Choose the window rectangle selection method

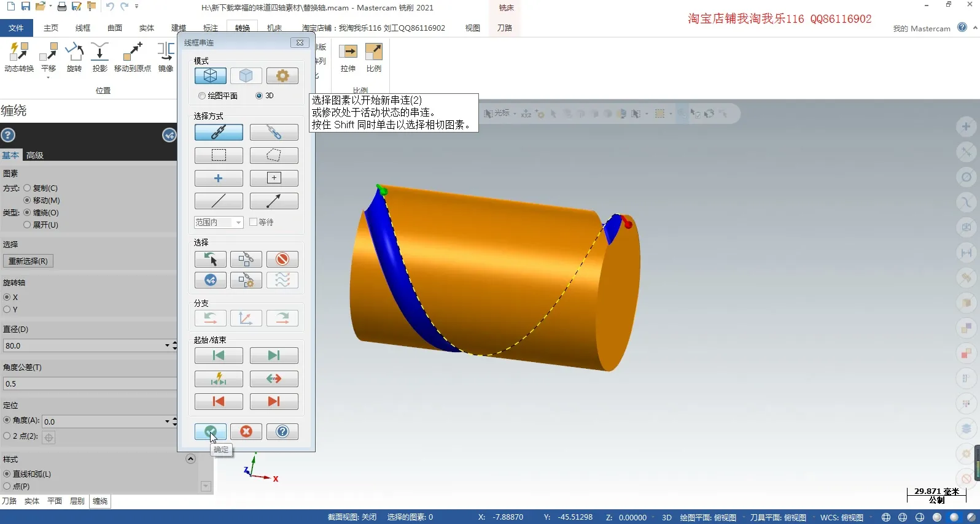[219, 155]
